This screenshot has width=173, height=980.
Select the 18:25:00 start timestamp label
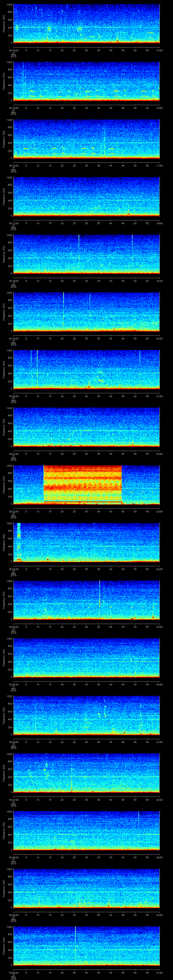[13, 684]
